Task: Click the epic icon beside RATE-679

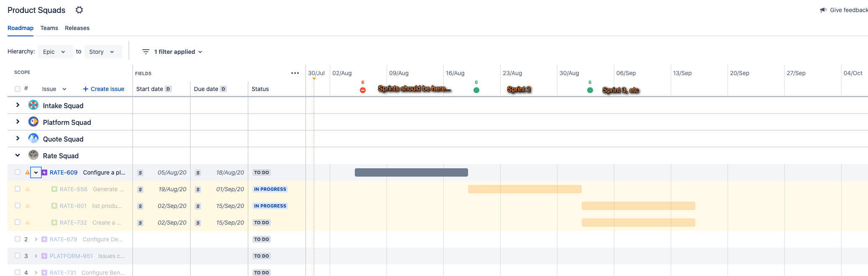Action: pyautogui.click(x=44, y=239)
